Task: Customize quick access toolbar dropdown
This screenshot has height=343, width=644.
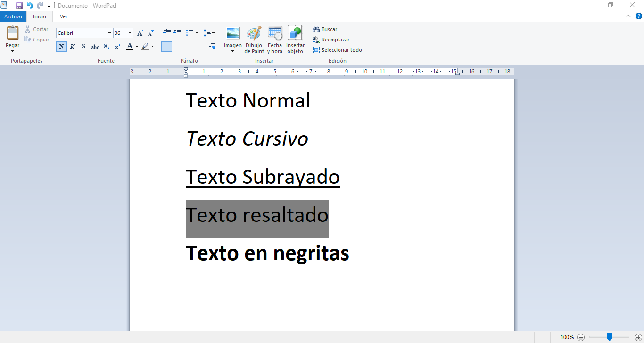Action: 49,6
